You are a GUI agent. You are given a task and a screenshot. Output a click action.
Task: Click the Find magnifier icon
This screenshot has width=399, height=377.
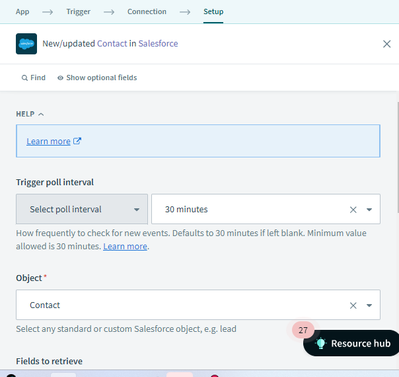[24, 78]
